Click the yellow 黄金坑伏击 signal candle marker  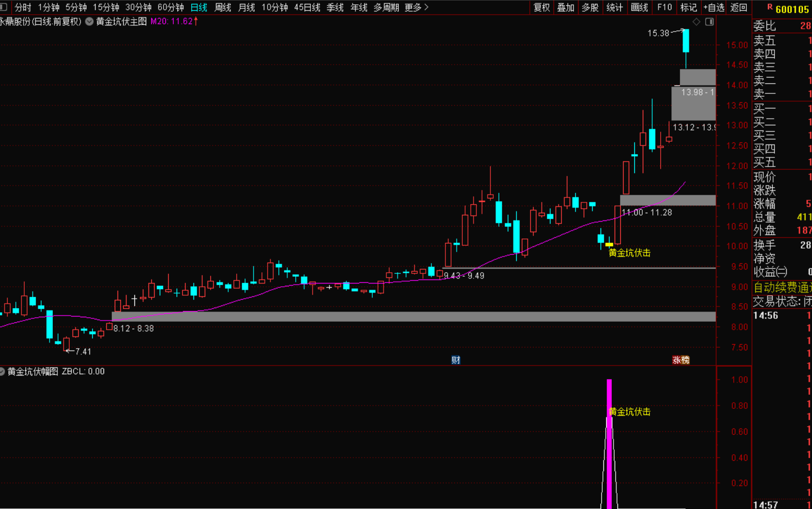pos(609,245)
